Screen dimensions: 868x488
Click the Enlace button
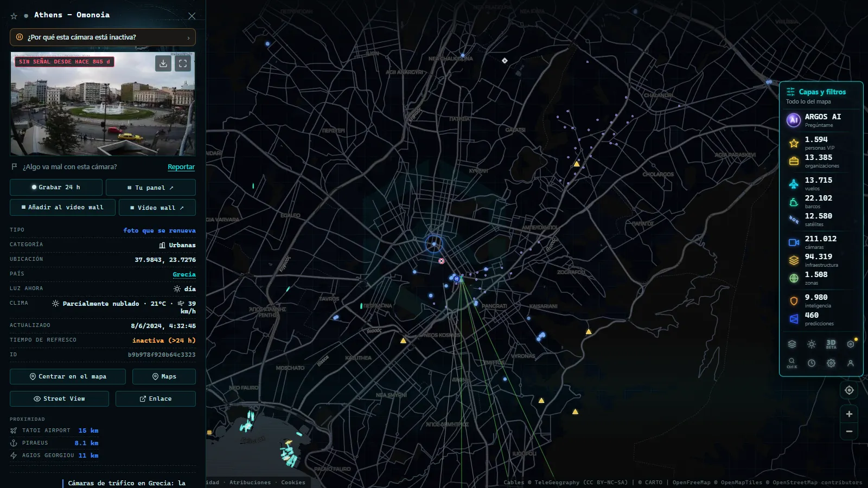click(x=156, y=399)
